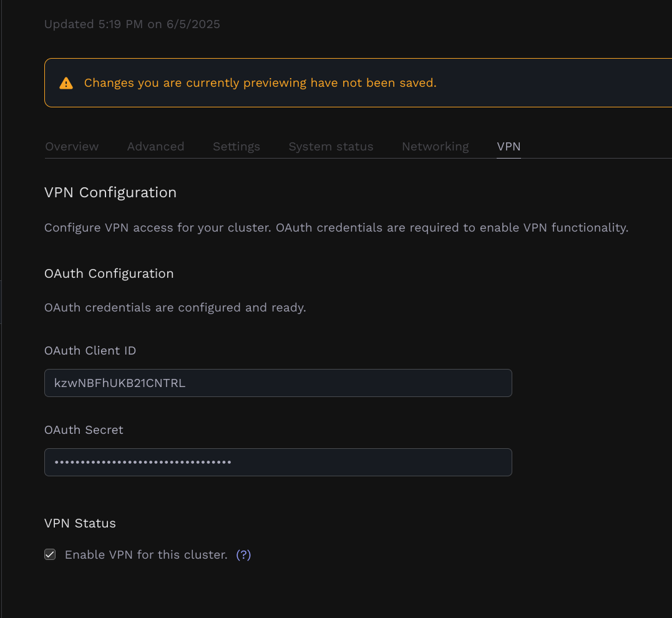
Task: Click inside the kzwNBFhUKB21CNTRL text box
Action: click(x=278, y=383)
